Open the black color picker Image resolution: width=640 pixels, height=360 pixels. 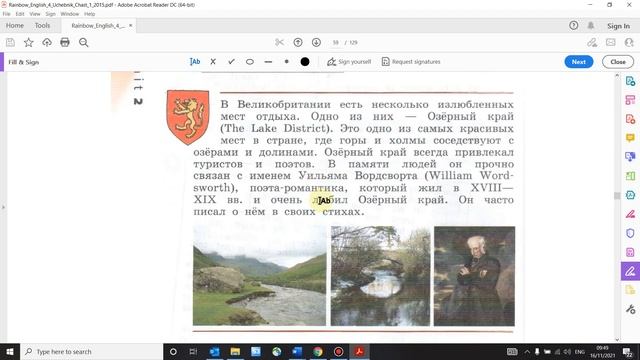[x=305, y=62]
